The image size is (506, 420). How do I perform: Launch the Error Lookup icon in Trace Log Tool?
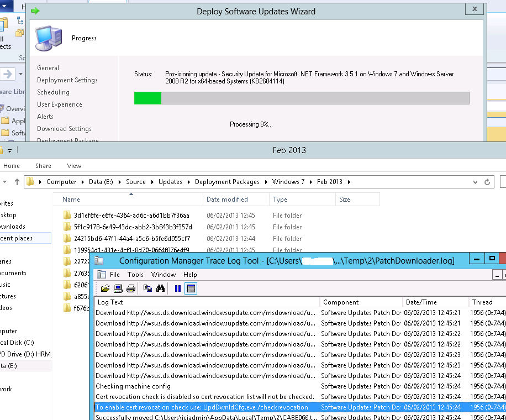118,288
